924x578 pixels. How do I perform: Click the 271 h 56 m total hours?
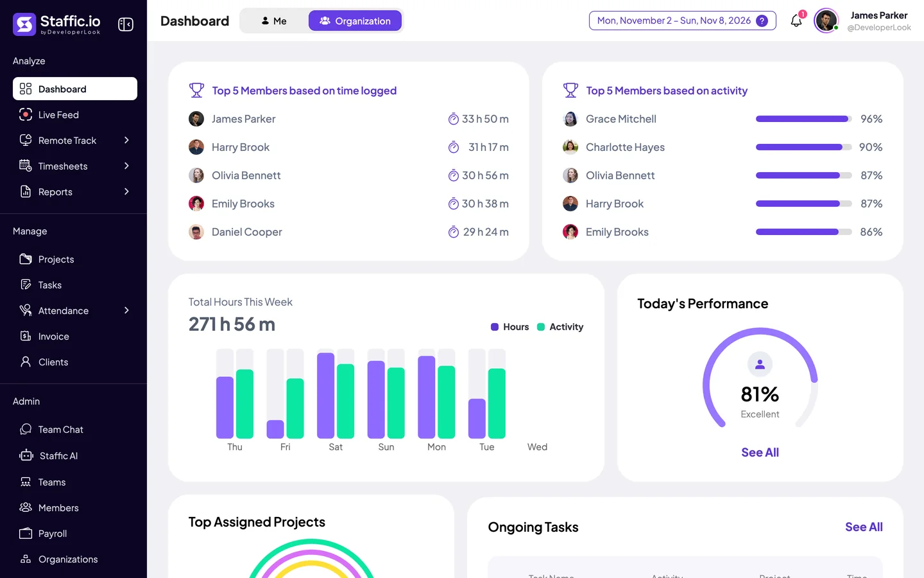coord(232,324)
